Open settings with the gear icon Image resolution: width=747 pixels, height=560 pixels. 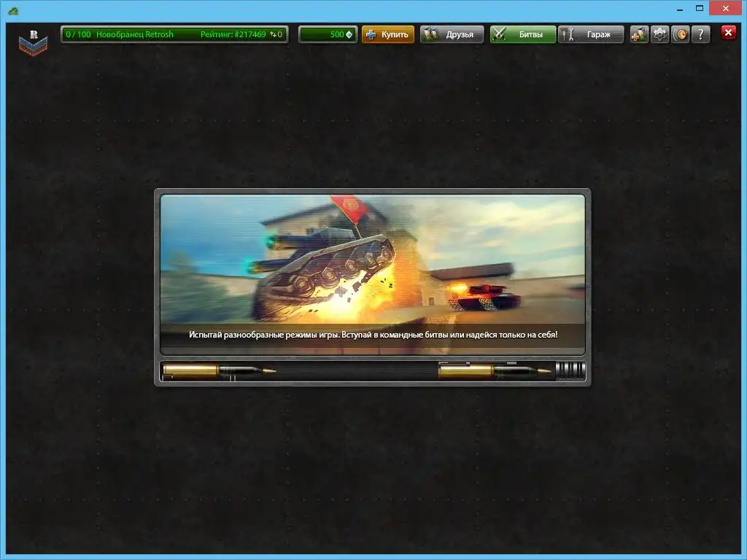coord(659,34)
